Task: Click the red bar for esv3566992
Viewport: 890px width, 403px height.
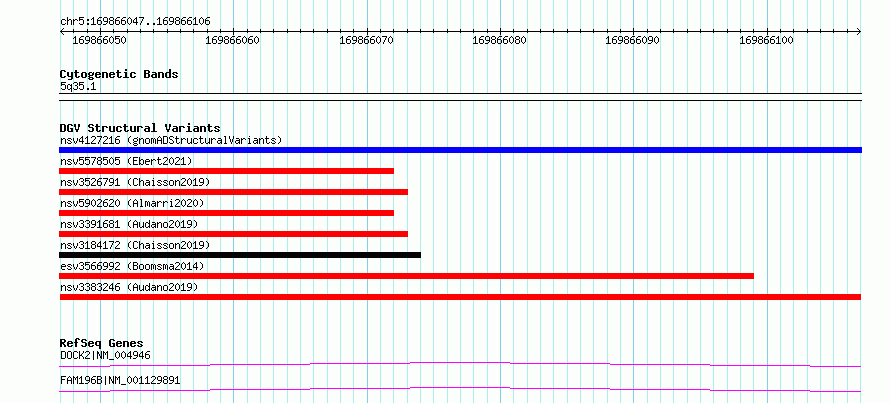Action: (406, 276)
